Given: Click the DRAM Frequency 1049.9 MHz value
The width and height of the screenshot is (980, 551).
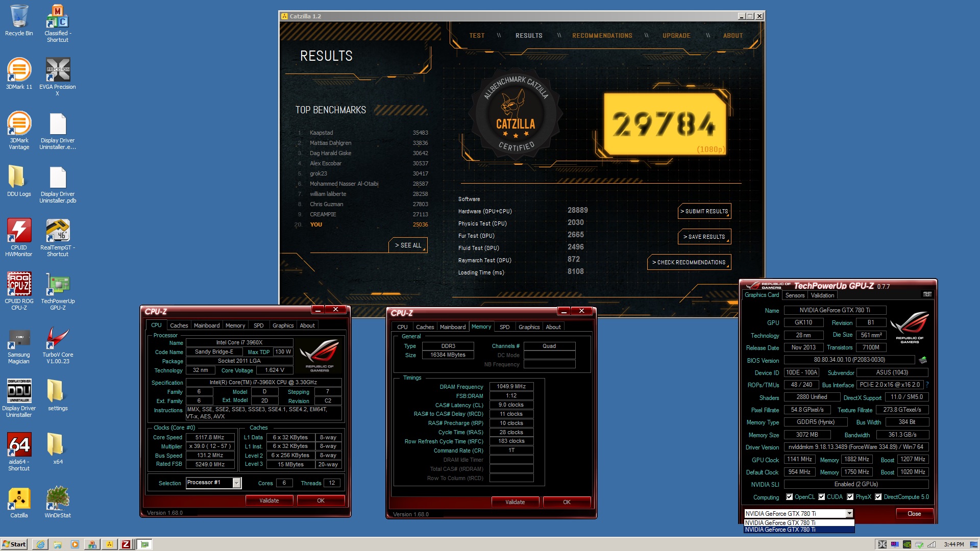Looking at the screenshot, I should [x=511, y=386].
